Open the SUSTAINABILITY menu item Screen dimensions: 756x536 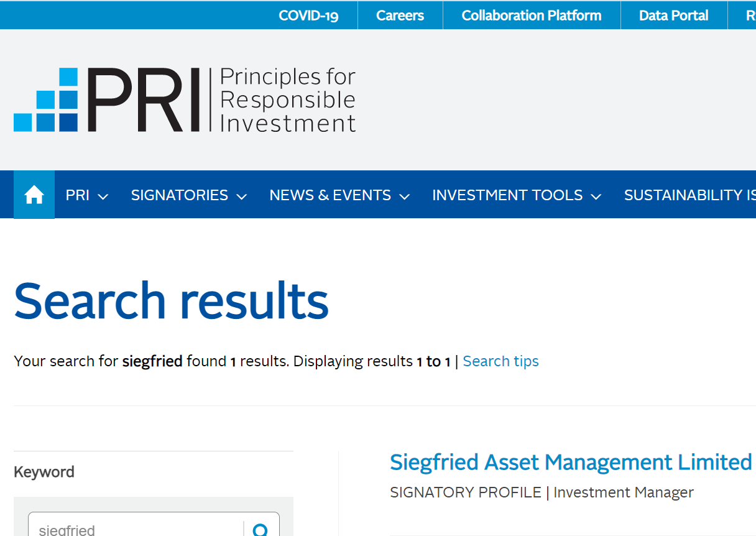689,195
